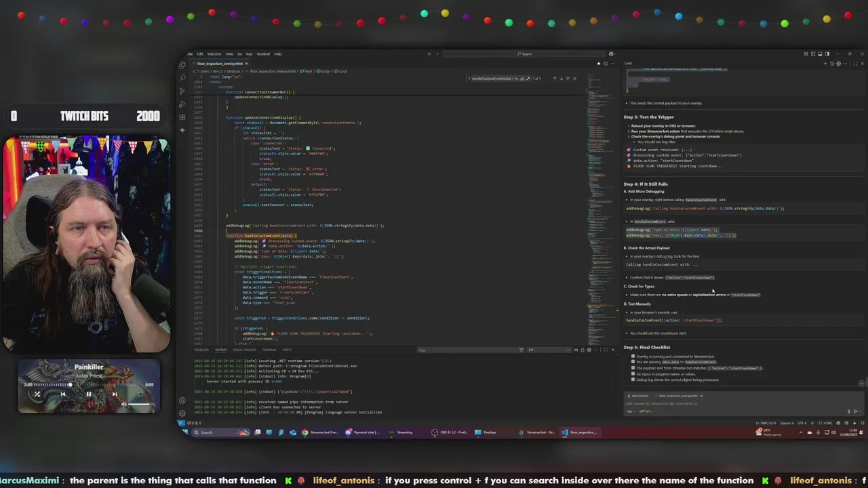Open the C# output channel dropdown
This screenshot has height=488, width=868.
[549, 350]
